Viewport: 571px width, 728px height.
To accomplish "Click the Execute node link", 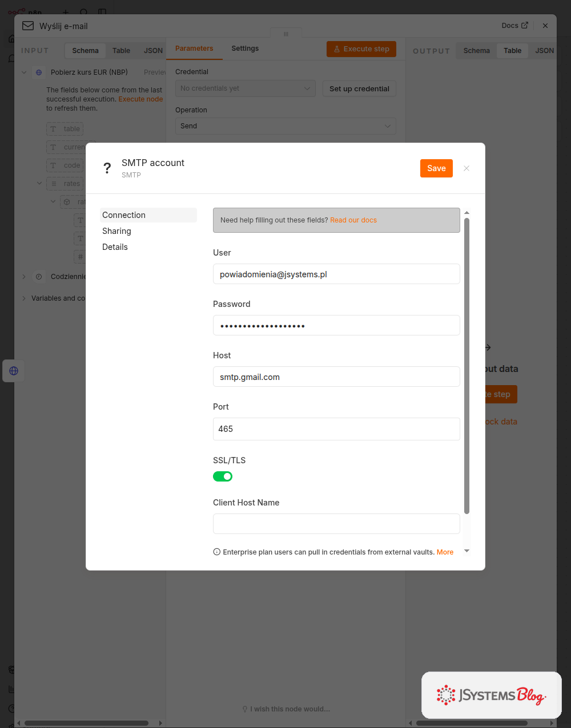I will pyautogui.click(x=140, y=99).
